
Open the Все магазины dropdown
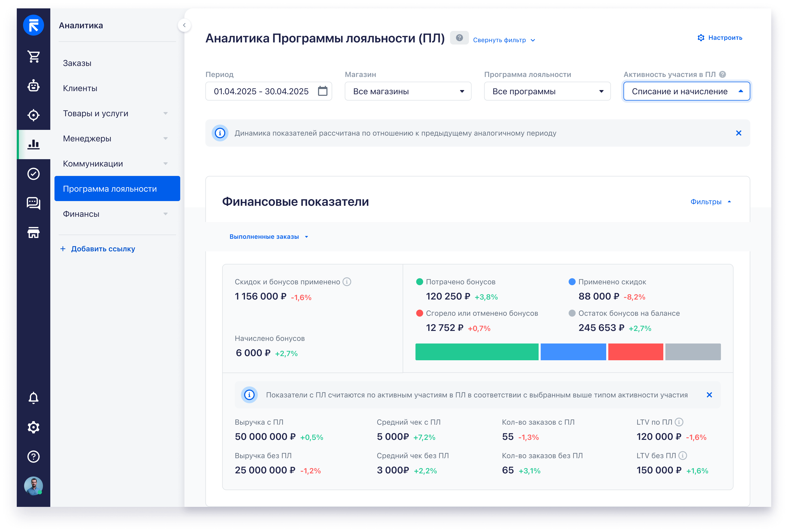408,91
